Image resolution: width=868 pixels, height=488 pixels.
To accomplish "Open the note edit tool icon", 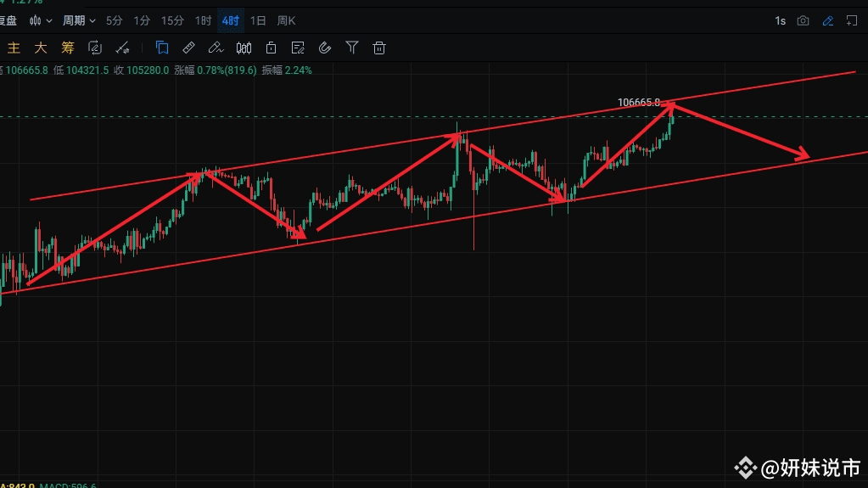I will click(298, 48).
